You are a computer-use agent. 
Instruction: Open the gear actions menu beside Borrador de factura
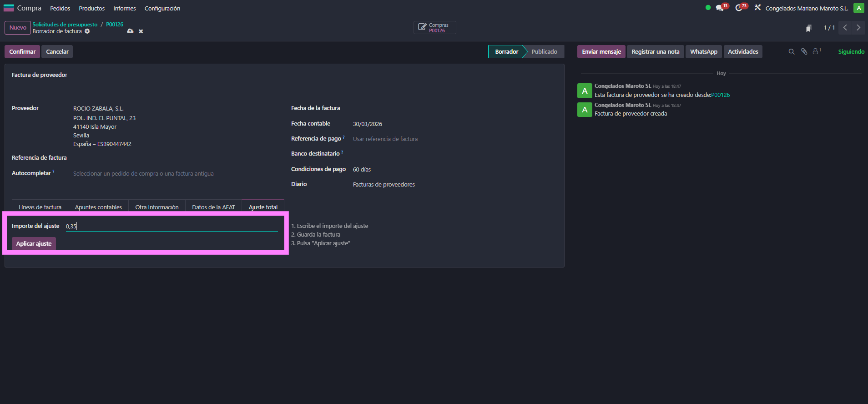tap(87, 31)
